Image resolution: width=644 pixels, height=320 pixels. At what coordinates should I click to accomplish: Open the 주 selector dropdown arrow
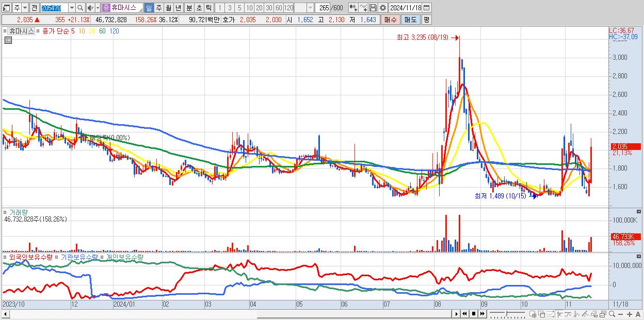(25, 8)
